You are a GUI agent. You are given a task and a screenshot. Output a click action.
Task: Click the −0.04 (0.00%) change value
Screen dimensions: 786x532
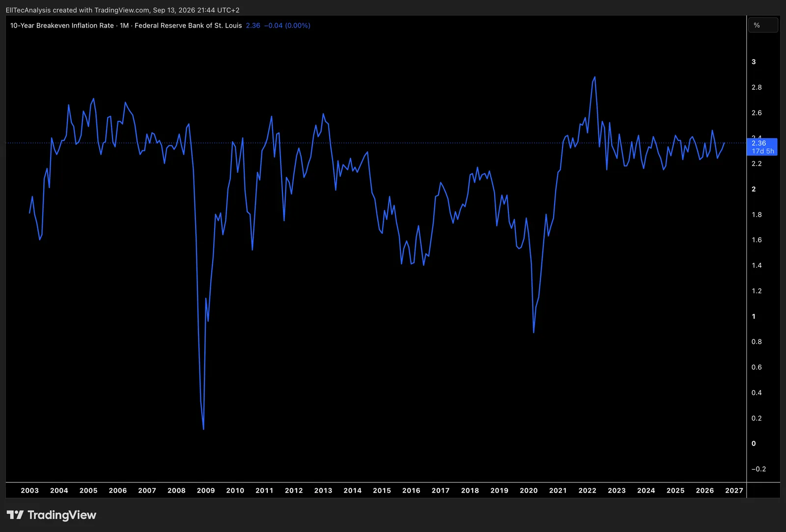click(x=287, y=26)
